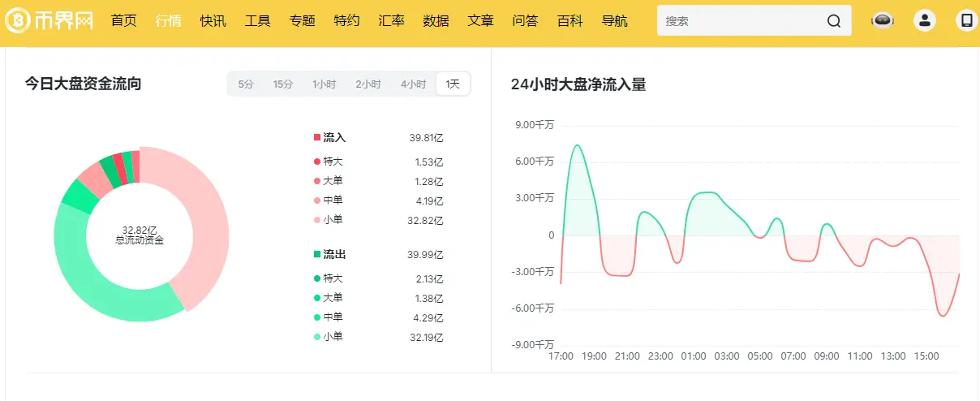Click the mobile app phone icon

966,21
